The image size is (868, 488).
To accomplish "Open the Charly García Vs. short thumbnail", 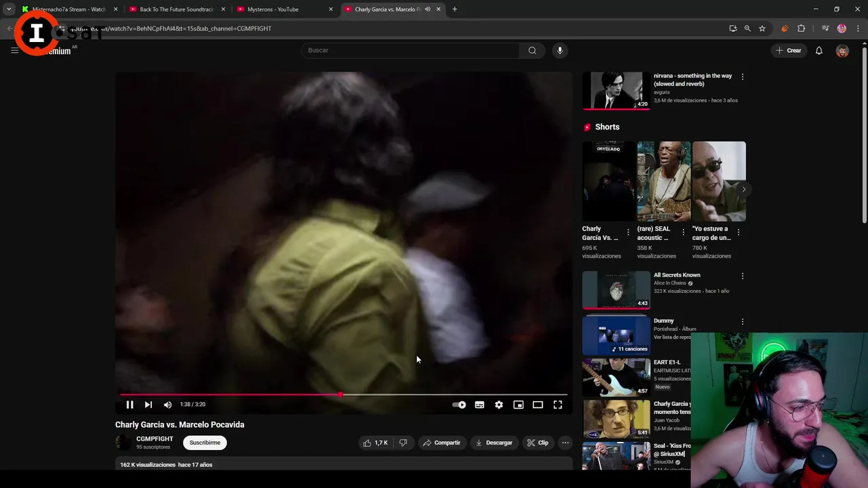I will click(x=609, y=182).
